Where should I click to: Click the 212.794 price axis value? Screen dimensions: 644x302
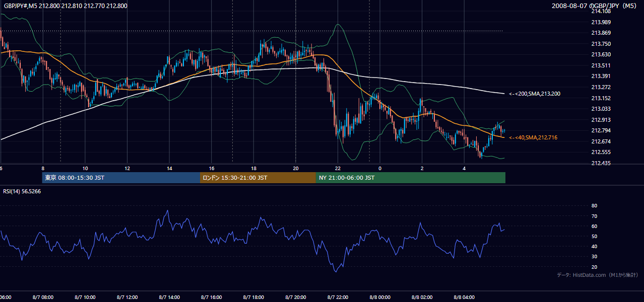[x=600, y=130]
